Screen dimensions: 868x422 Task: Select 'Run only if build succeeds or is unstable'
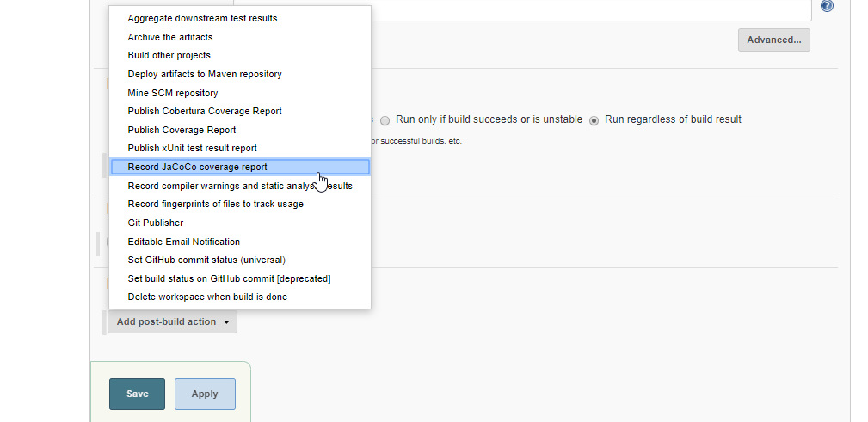[385, 120]
